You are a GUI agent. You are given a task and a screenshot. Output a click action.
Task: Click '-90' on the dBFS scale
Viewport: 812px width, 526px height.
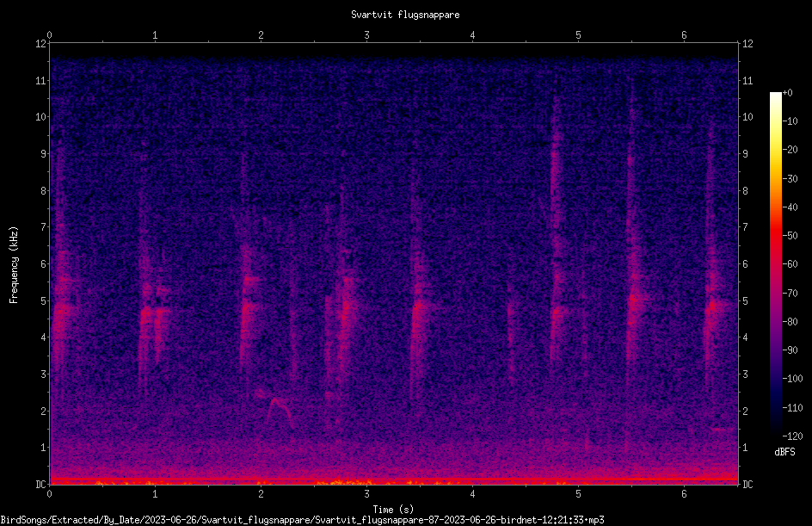(790, 350)
